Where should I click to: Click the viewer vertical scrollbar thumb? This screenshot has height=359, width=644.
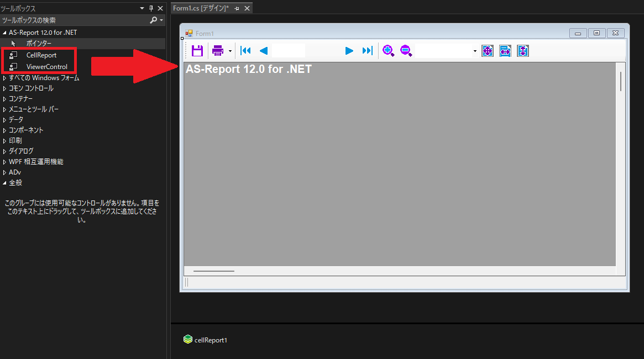[621, 81]
